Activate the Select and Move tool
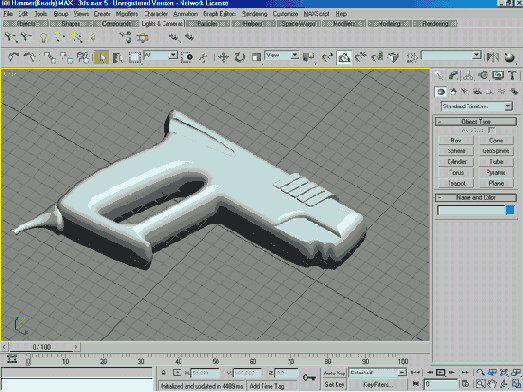 (x=223, y=57)
